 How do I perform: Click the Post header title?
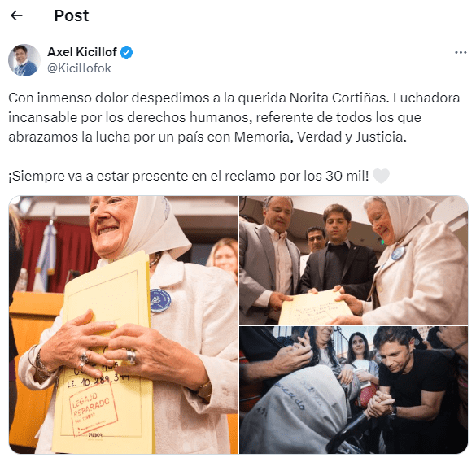[72, 15]
